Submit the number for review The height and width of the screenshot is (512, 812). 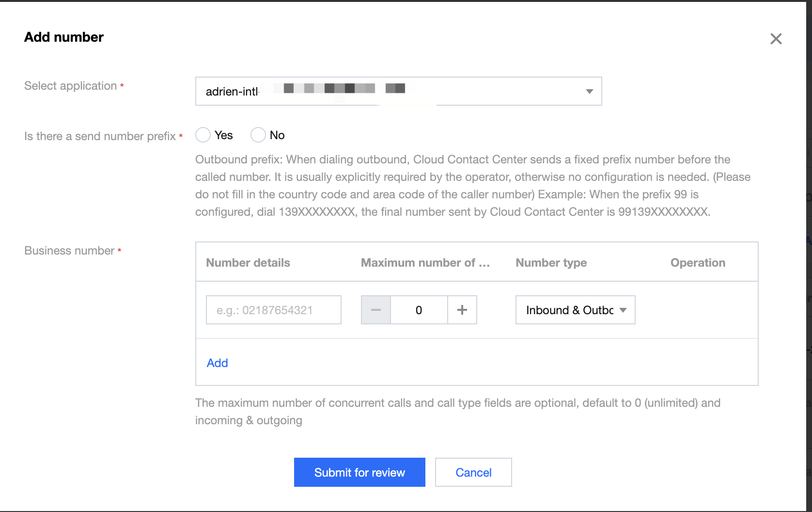point(359,472)
